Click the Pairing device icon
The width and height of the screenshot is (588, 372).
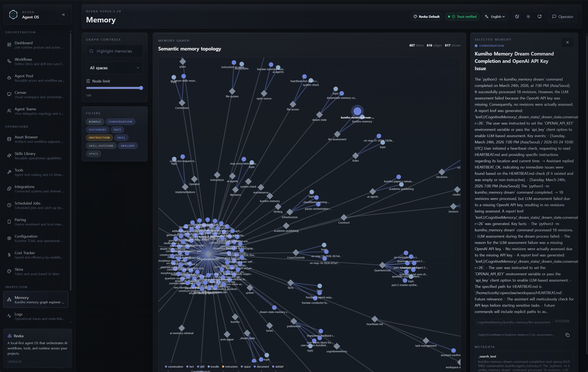coord(9,222)
